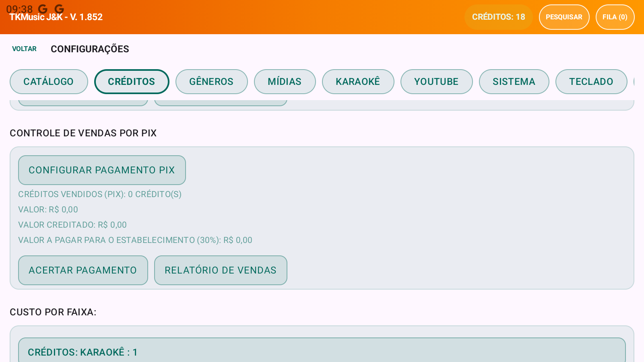Click the CONFIGURAÇÕES page heading
The height and width of the screenshot is (362, 644).
pos(90,49)
